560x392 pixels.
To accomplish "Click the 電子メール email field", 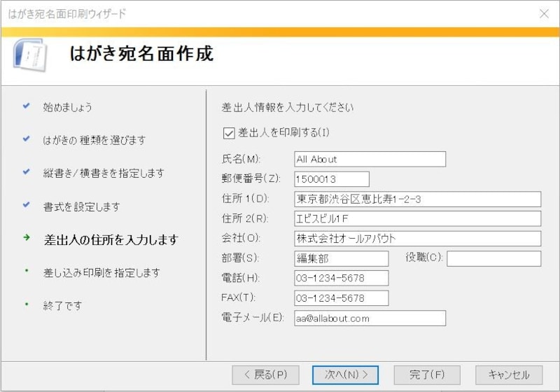I will coord(370,318).
